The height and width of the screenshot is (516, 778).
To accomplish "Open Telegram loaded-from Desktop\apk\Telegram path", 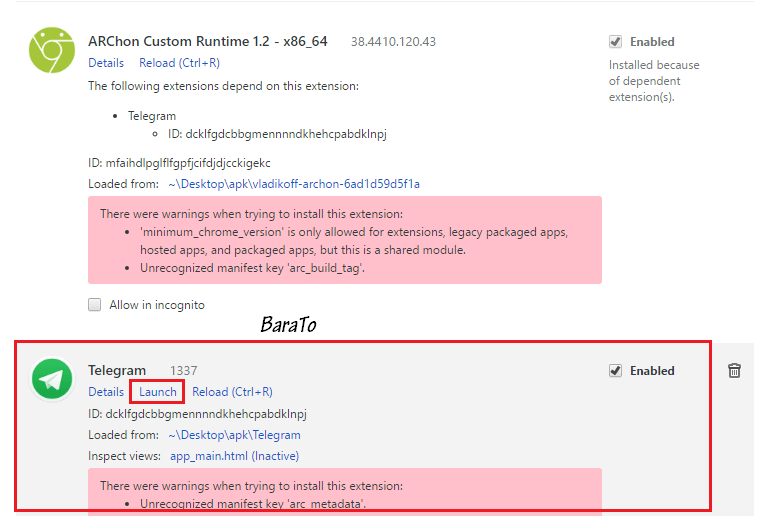I will [x=234, y=435].
